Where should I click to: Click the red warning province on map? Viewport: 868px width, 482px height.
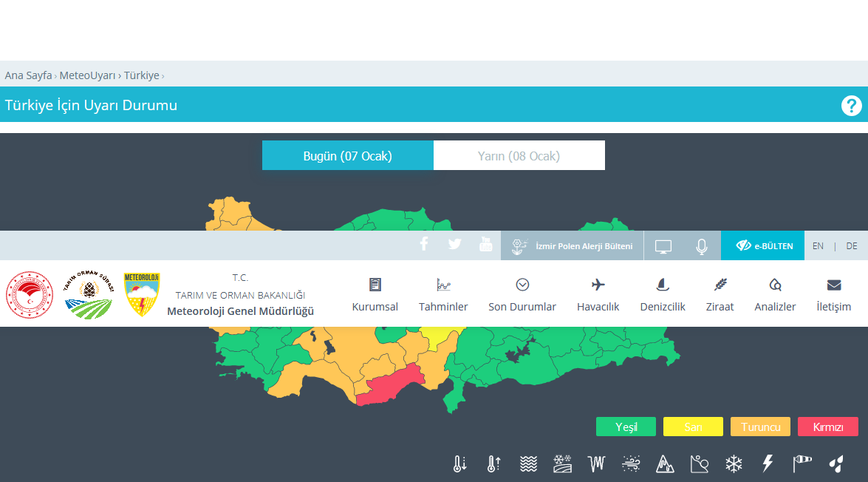pos(390,386)
